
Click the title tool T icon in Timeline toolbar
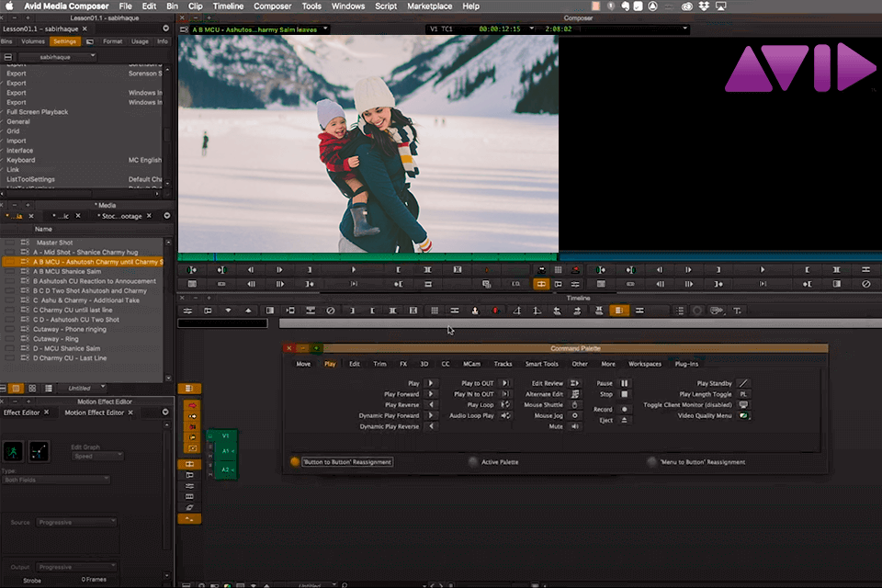[737, 311]
